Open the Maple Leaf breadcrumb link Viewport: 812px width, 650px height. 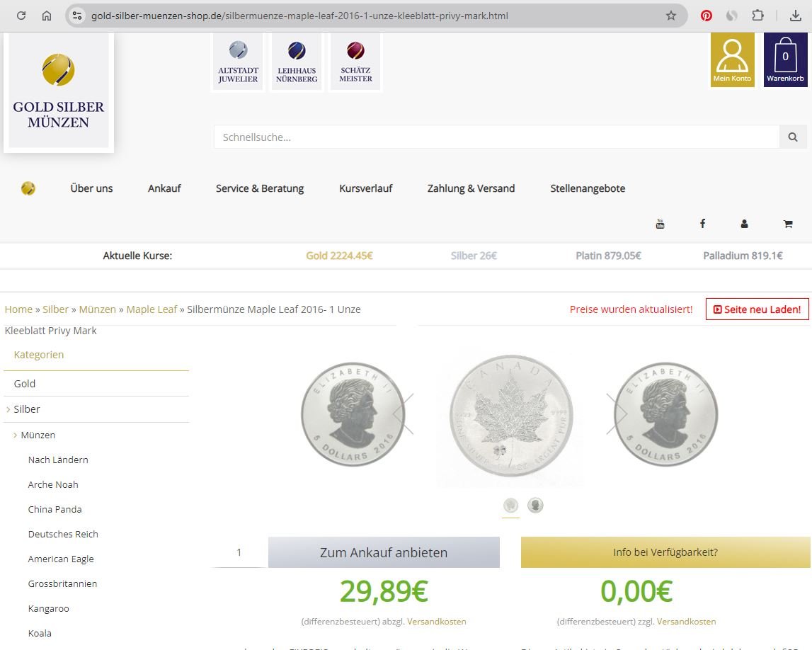[151, 309]
